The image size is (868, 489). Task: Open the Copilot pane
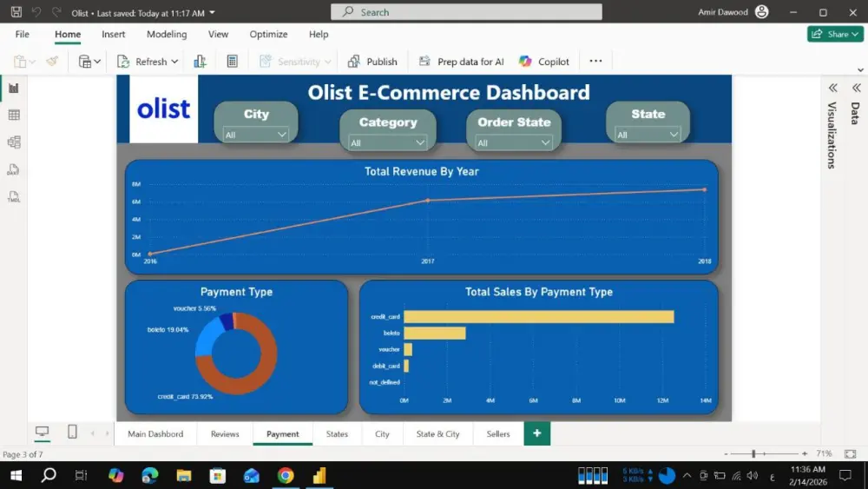(543, 62)
